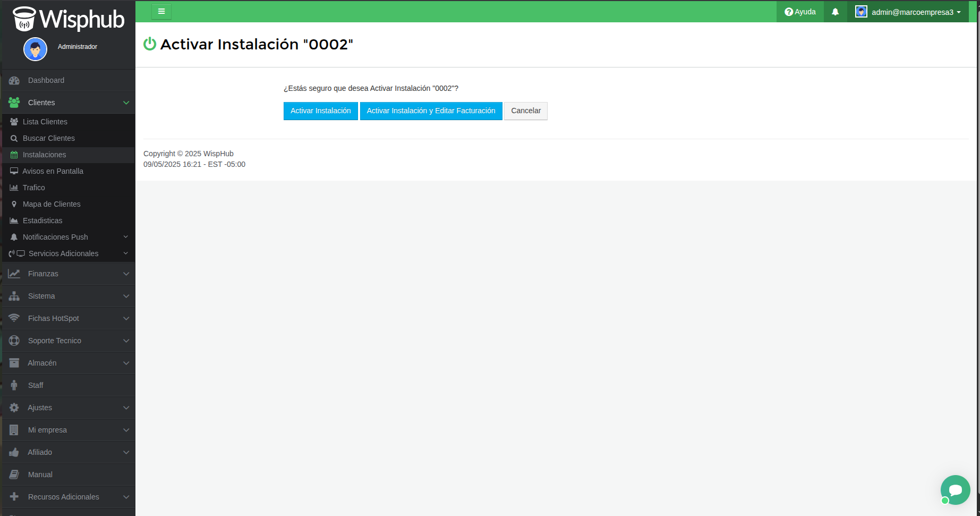The image size is (980, 516).
Task: Open the Ayuda help link
Action: 800,12
